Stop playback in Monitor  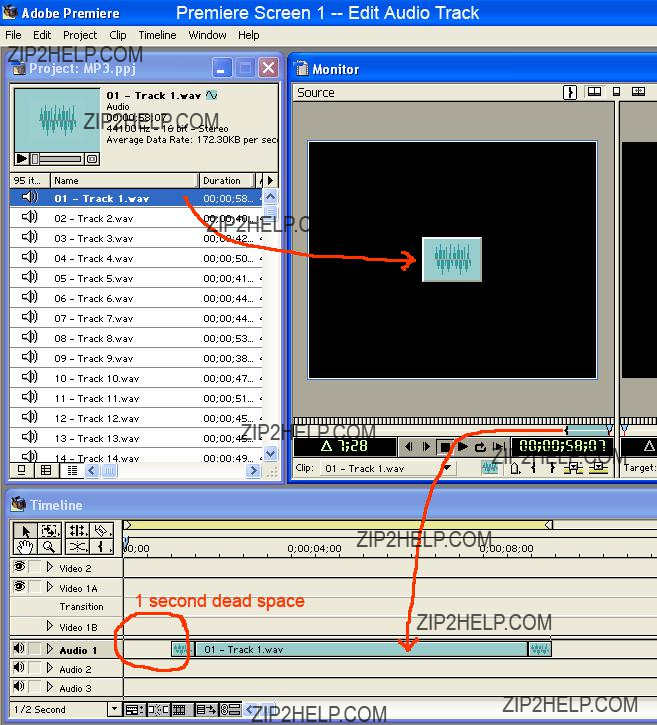tap(445, 447)
